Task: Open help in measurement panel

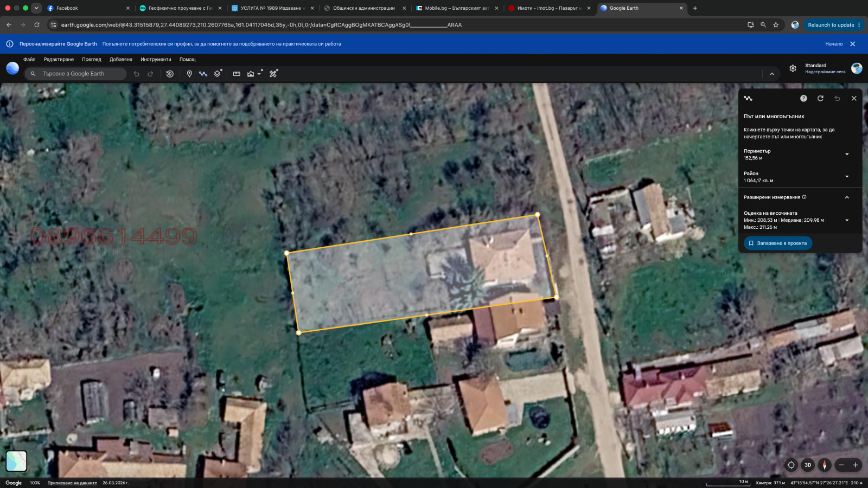Action: coord(803,98)
